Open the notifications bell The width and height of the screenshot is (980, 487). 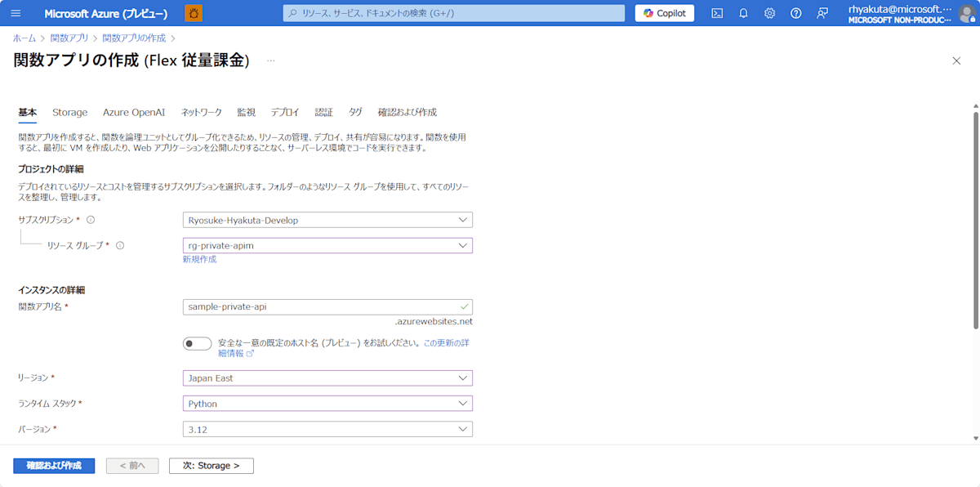coord(743,13)
